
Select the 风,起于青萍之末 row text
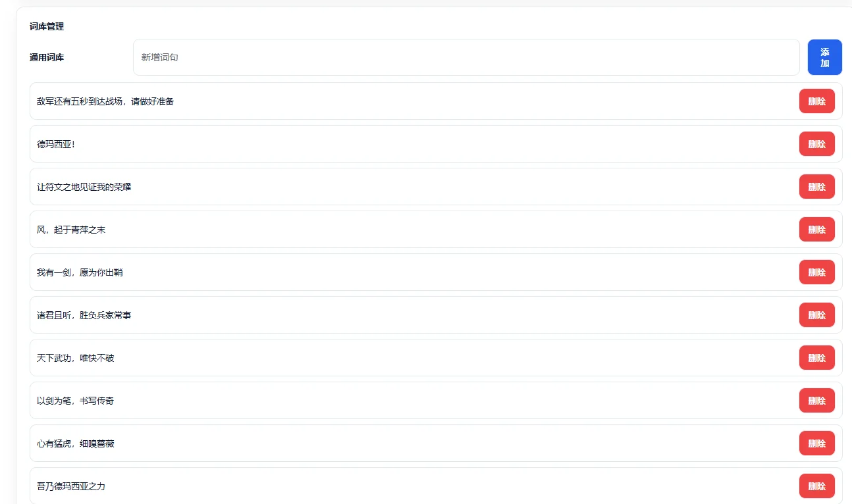pyautogui.click(x=71, y=230)
